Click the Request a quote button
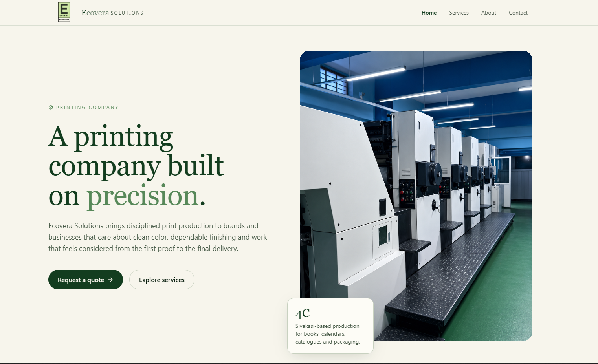Image resolution: width=598 pixels, height=364 pixels. tap(86, 280)
